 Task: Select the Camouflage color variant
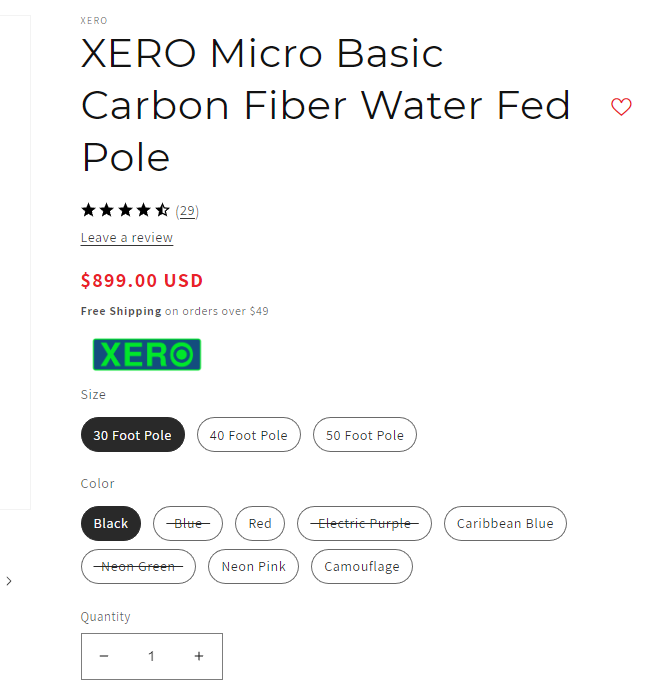click(x=362, y=566)
